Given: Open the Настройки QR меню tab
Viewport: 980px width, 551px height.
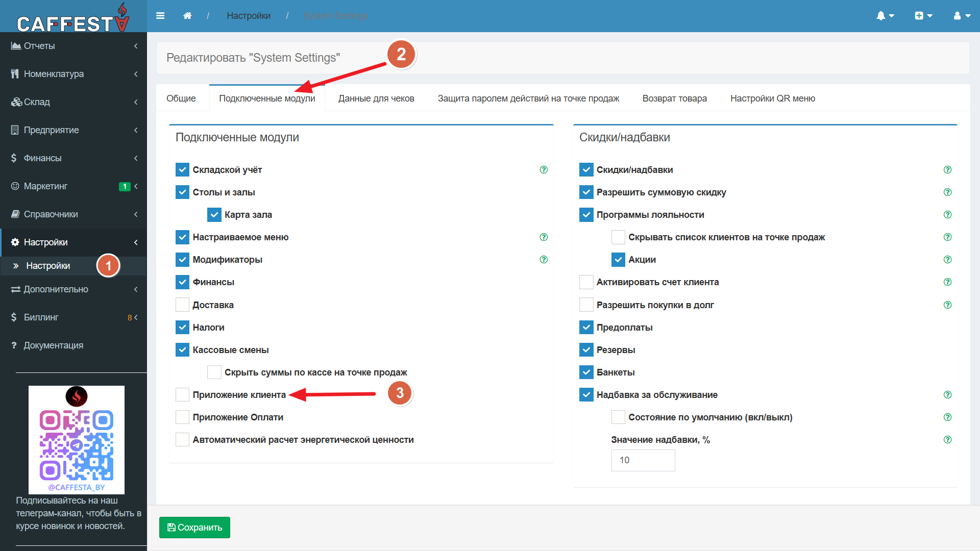Looking at the screenshot, I should [x=772, y=98].
